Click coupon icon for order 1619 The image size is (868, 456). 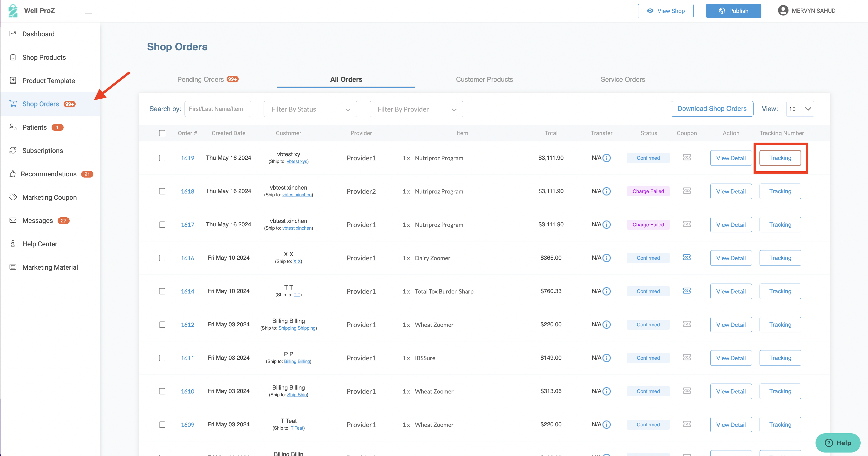687,157
